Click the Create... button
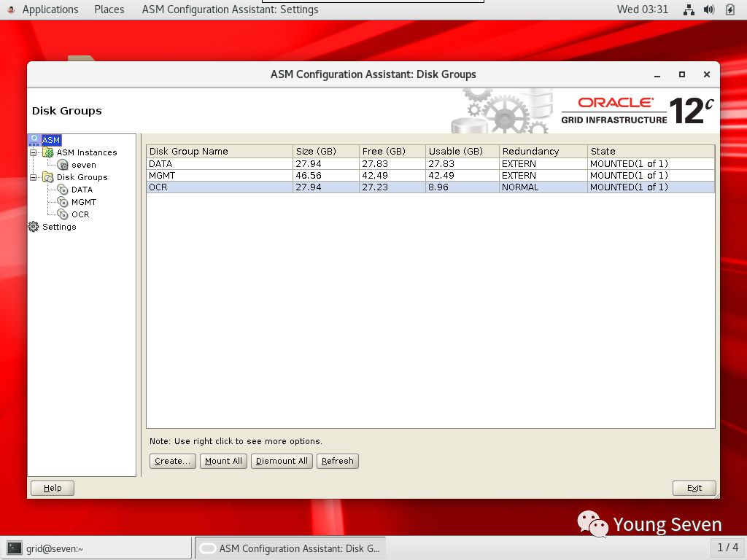747x560 pixels. coord(172,461)
